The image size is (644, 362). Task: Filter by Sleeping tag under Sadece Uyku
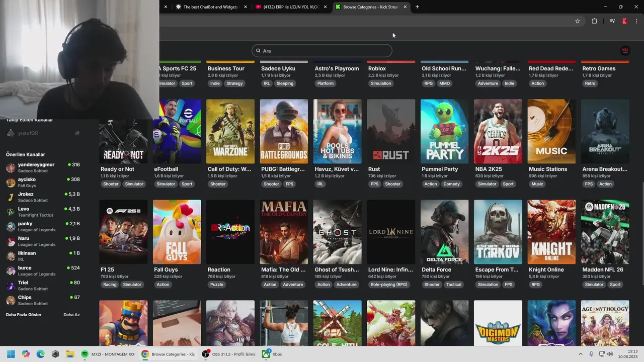(285, 83)
